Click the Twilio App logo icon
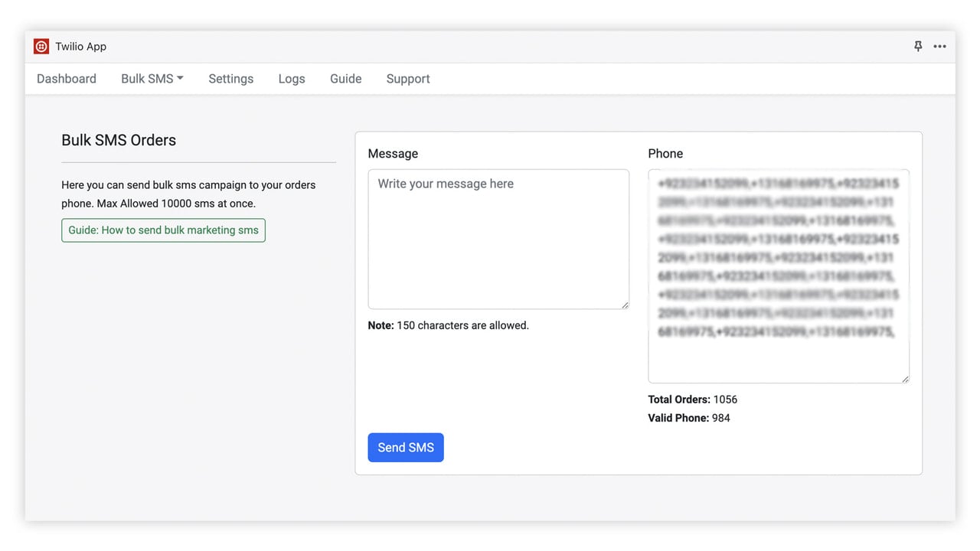Image resolution: width=980 pixels, height=551 pixels. (x=41, y=47)
